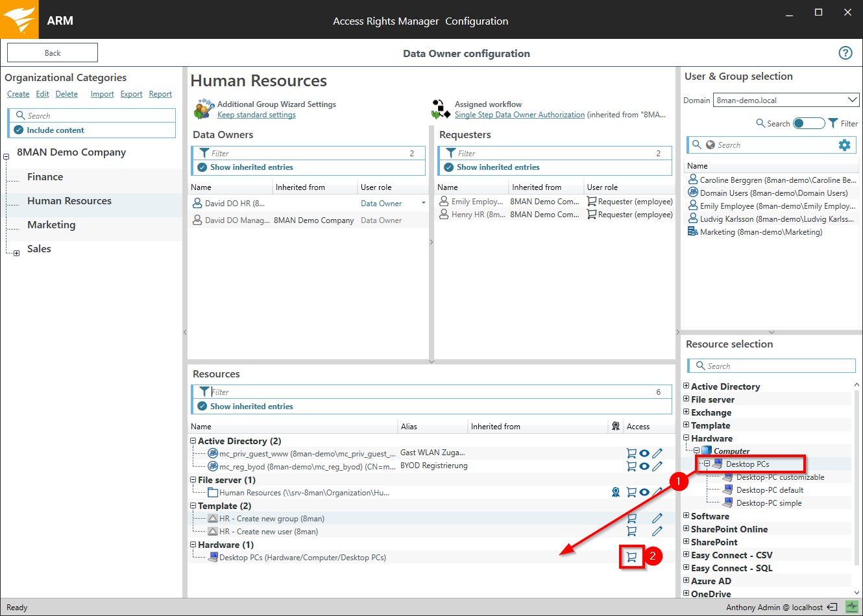Open Single Step Data Owner Authorization link
Viewport: 863px width, 616px height.
tap(519, 115)
